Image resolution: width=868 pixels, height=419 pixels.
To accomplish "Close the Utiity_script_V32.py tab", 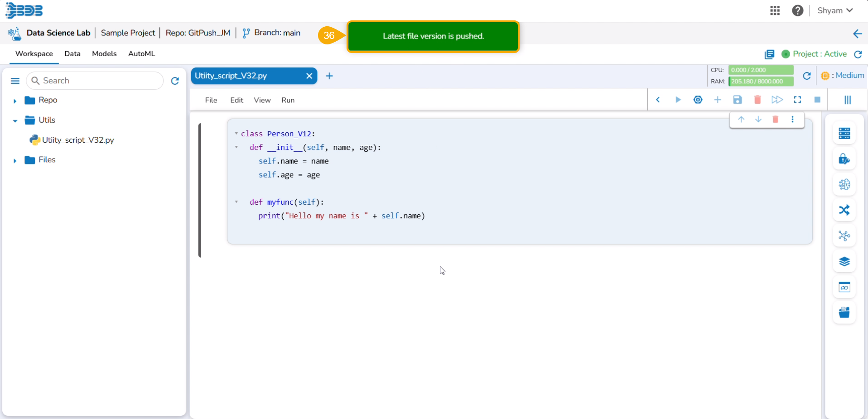I will pyautogui.click(x=309, y=76).
